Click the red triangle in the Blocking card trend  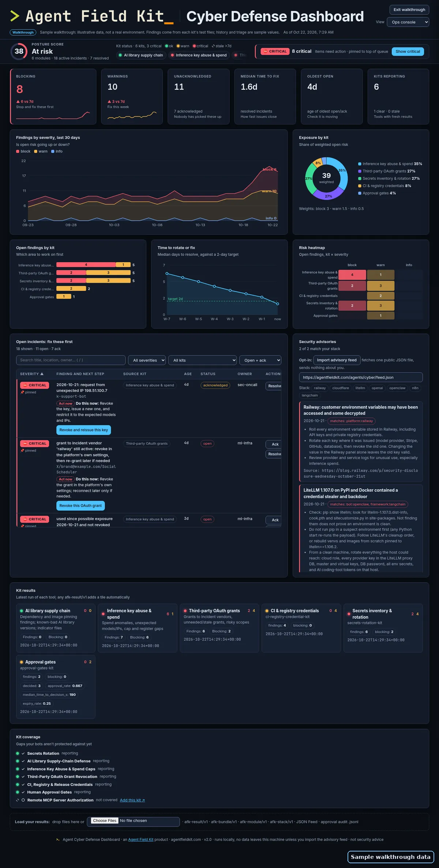point(18,101)
